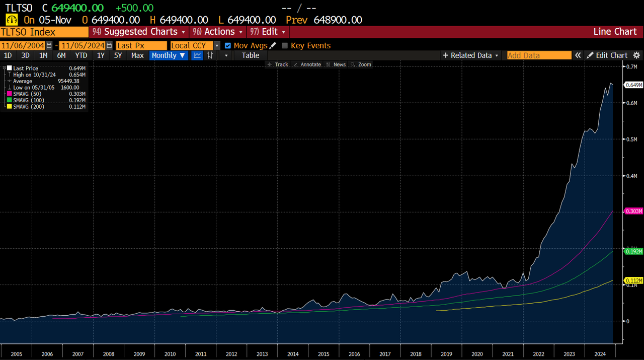Viewport: 644px width, 360px height.
Task: Click the start date calendar icon
Action: 49,45
